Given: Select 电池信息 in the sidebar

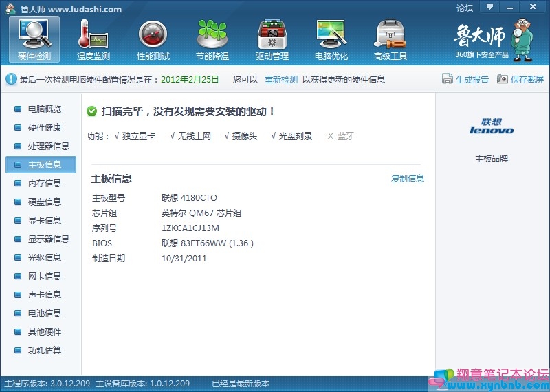Looking at the screenshot, I should click(x=41, y=313).
